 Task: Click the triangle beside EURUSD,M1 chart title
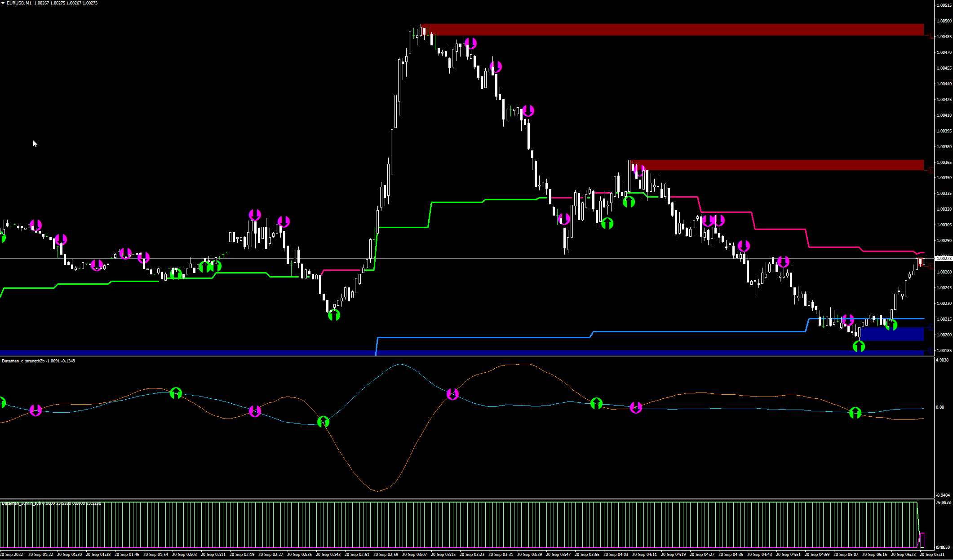[3, 3]
